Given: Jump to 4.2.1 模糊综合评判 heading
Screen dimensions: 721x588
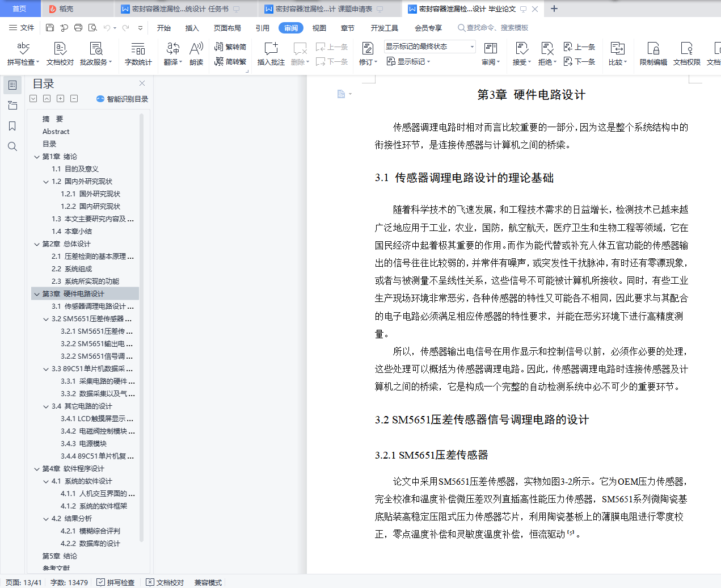Looking at the screenshot, I should coord(90,531).
